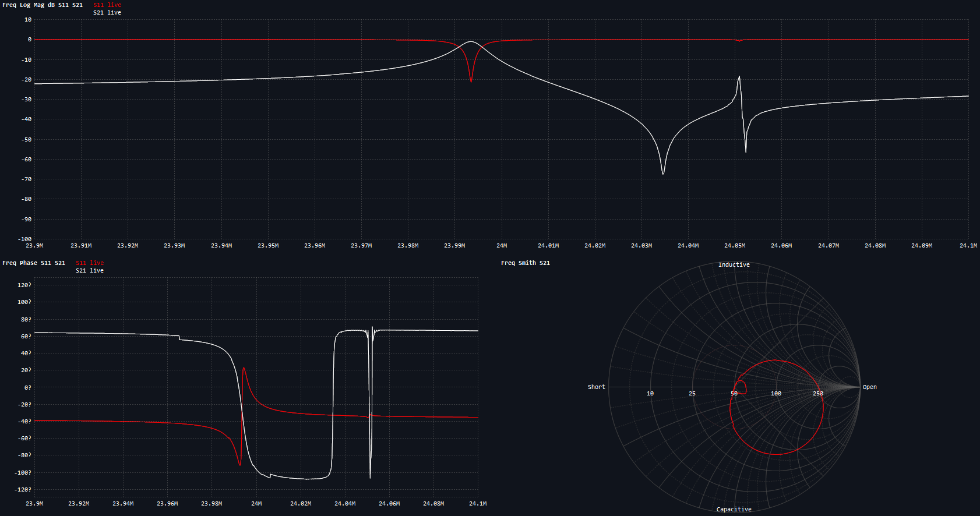Click the "25" resistance label on Smith chart

(x=692, y=393)
